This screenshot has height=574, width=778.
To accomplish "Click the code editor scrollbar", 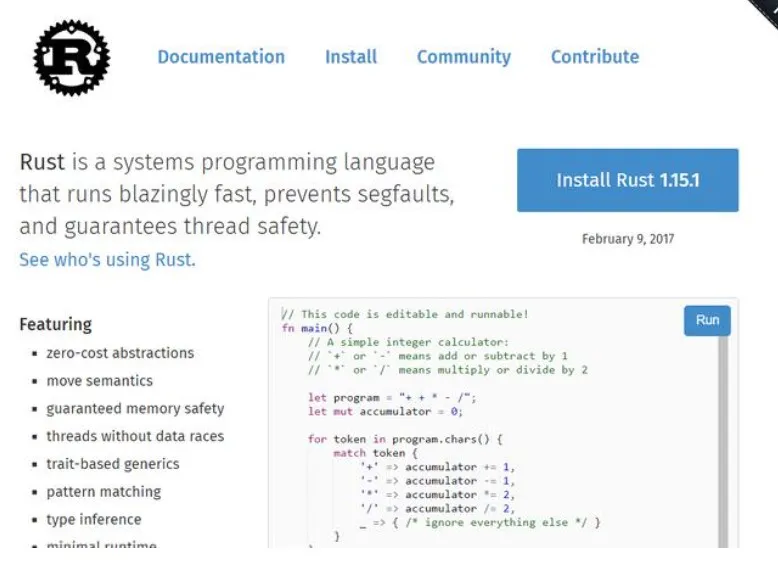I will (x=723, y=442).
